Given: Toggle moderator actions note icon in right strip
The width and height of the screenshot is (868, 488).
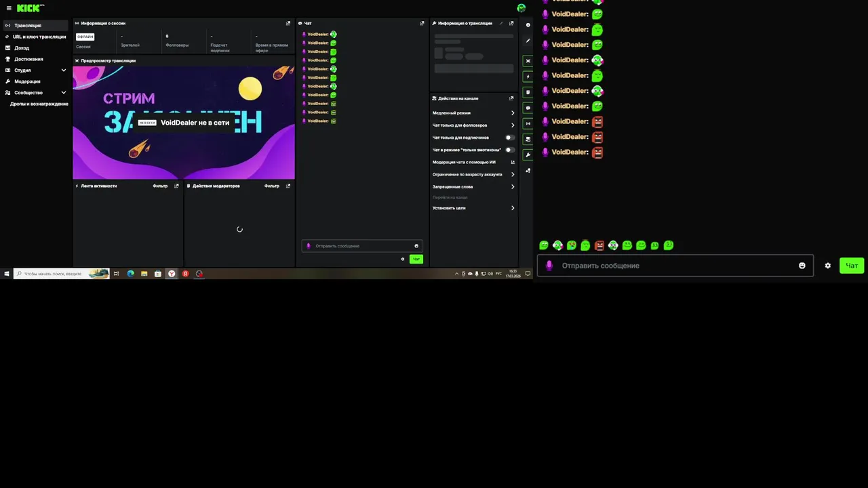Looking at the screenshot, I should 528,92.
